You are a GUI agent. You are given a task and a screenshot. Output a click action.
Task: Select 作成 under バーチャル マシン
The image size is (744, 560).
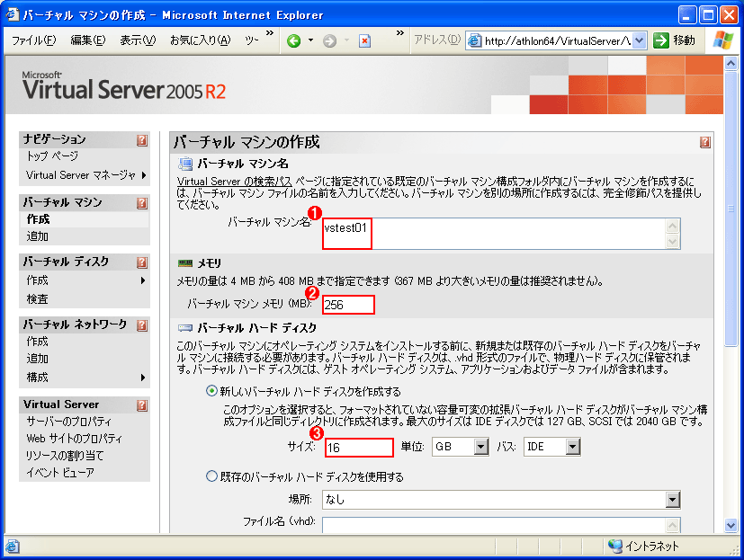[38, 219]
